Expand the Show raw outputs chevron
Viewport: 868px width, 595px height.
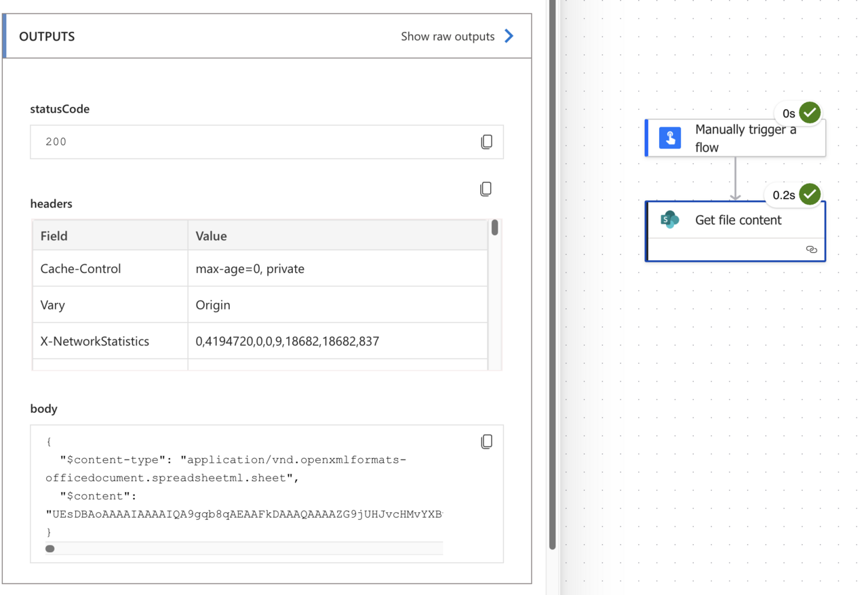pyautogui.click(x=509, y=36)
